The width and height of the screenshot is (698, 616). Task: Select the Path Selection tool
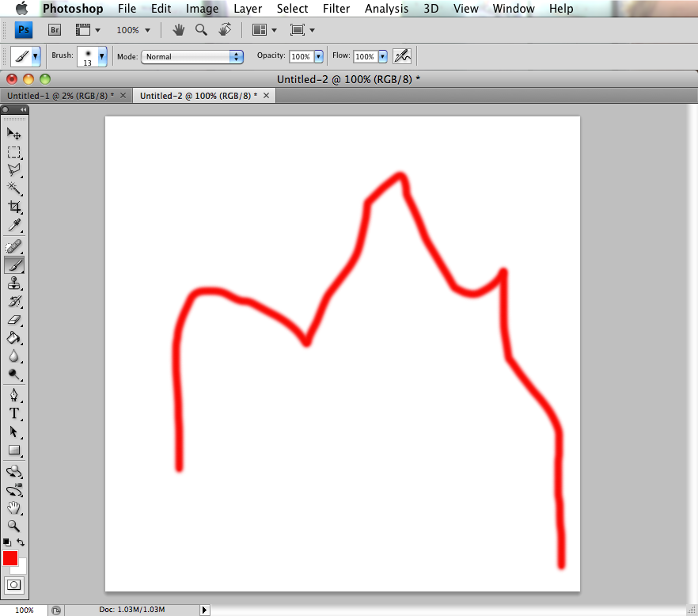13,432
